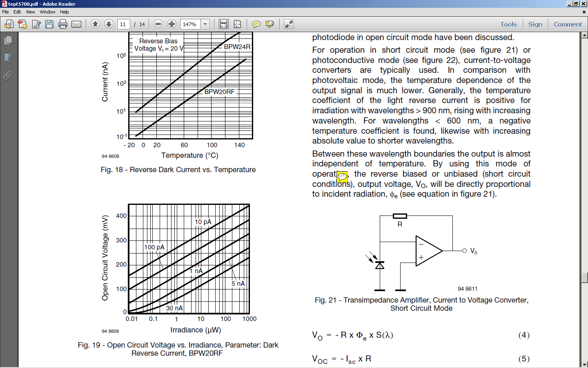Click the '100 pA' curve label
Screen dimensions: 588x368
pyautogui.click(x=154, y=247)
